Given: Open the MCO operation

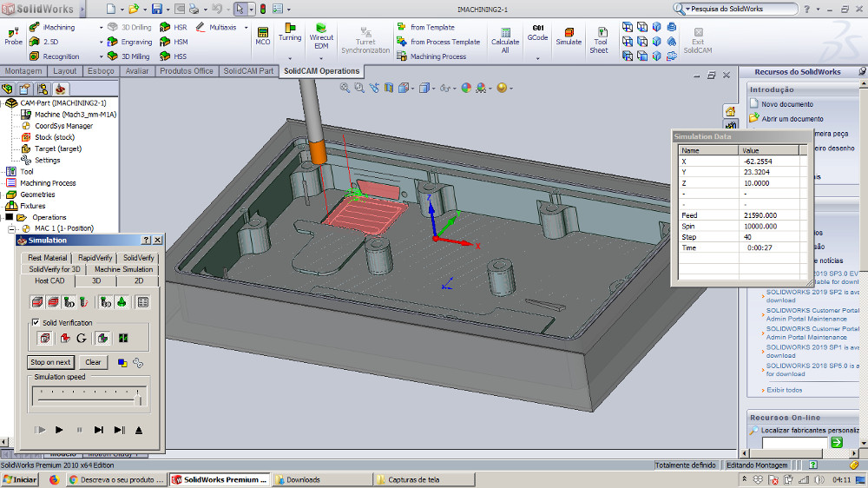Looking at the screenshot, I should coord(263,36).
